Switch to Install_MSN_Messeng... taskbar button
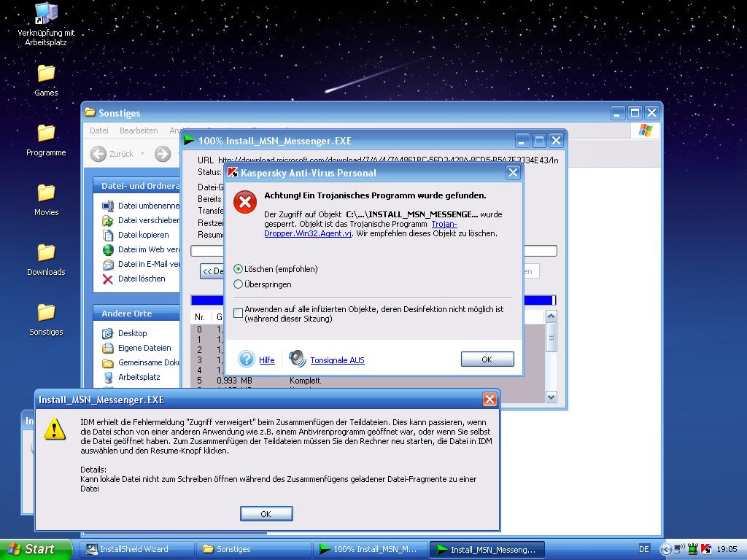 487,549
